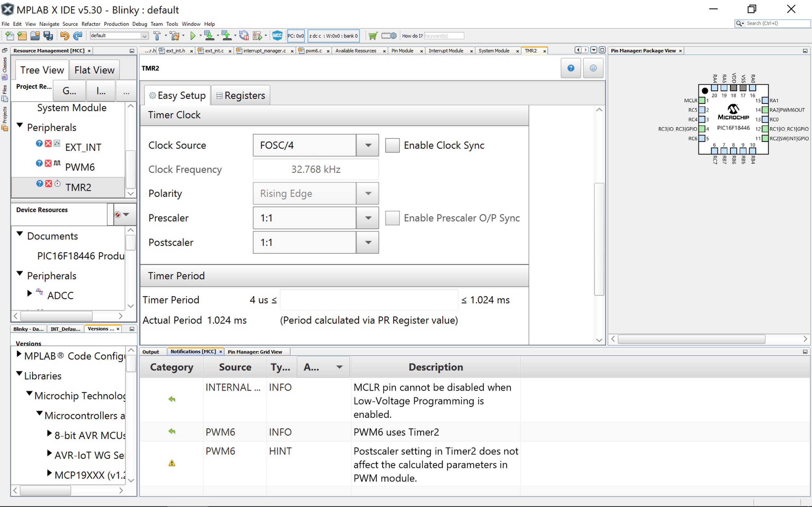Open the Debug menu
Image resolution: width=812 pixels, height=507 pixels.
point(140,24)
